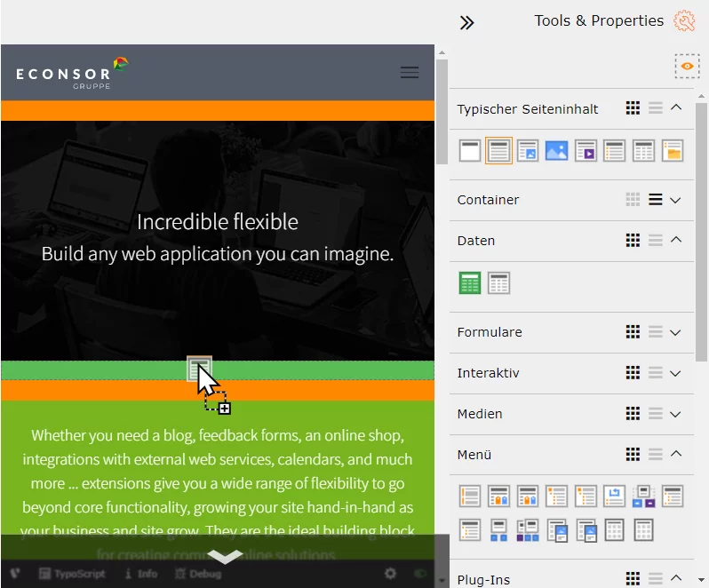Click the Menü section heading
This screenshot has height=588, width=709.
point(474,454)
